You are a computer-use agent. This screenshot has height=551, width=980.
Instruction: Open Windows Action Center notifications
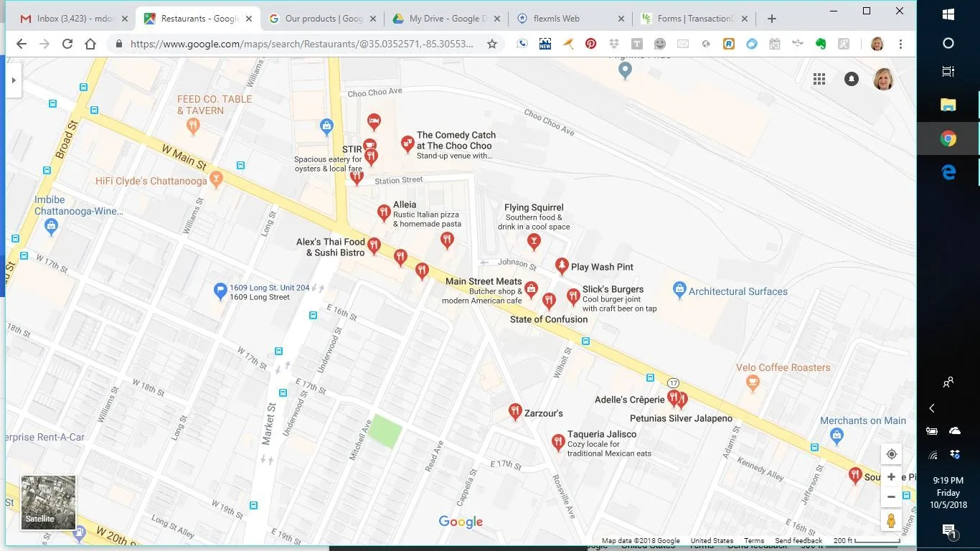pyautogui.click(x=948, y=531)
